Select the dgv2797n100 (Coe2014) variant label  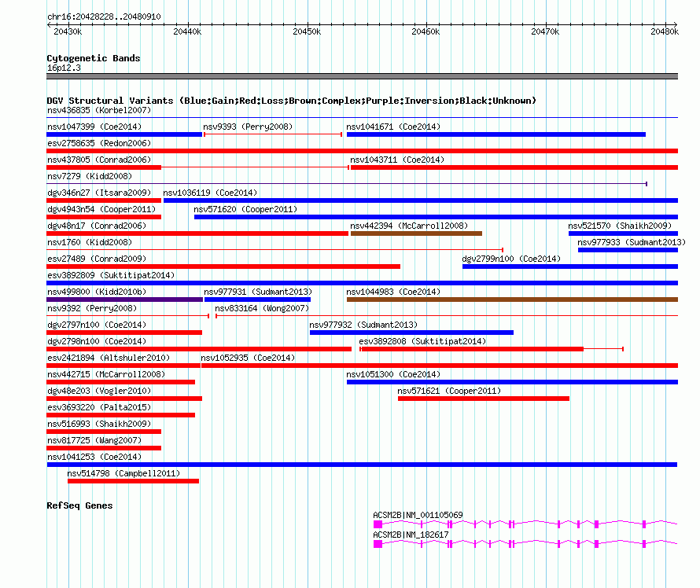(97, 325)
